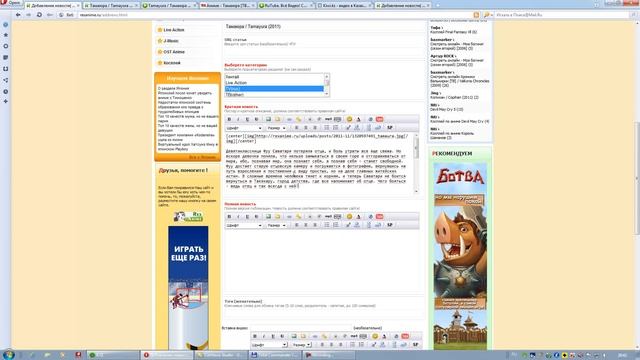The image size is (640, 360).
Task: Click the browser search field
Action: [x=562, y=15]
